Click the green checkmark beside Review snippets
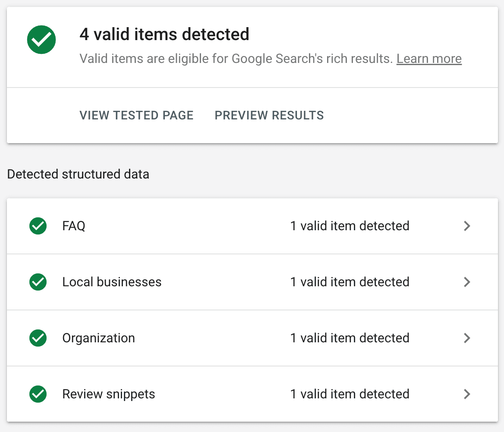504x432 pixels. [38, 394]
